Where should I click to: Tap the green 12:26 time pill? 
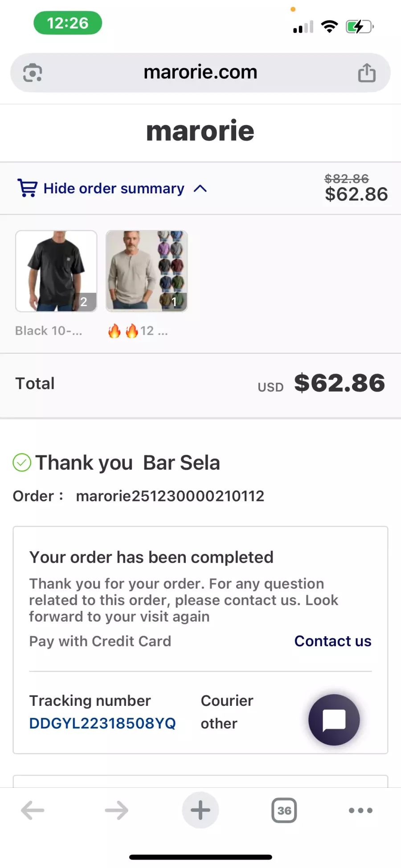(x=68, y=23)
